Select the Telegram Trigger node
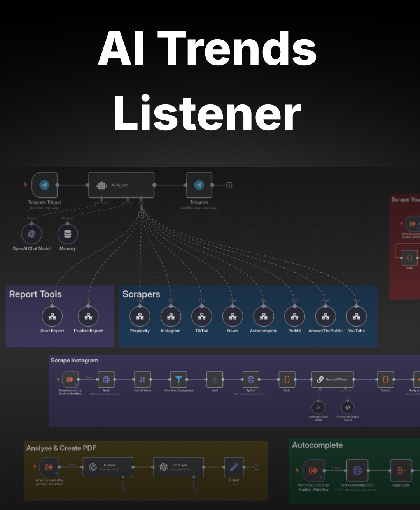This screenshot has width=420, height=510. point(44,185)
